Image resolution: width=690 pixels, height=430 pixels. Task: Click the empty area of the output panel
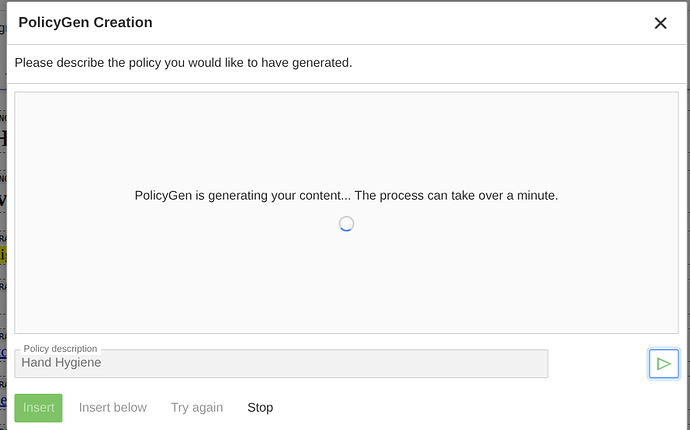[346, 280]
